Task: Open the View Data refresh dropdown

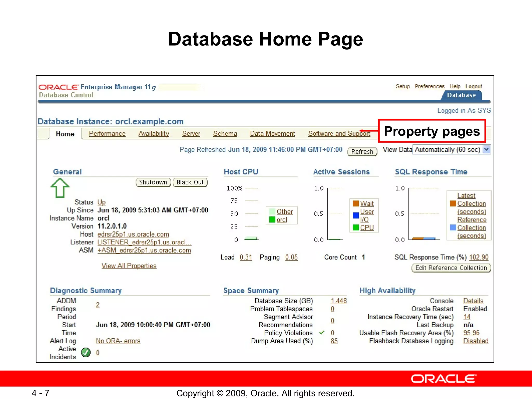Action: click(486, 150)
